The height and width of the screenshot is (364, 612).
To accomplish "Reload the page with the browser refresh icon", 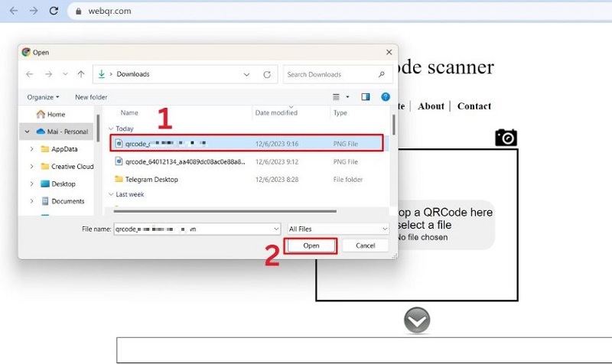I will pos(54,11).
